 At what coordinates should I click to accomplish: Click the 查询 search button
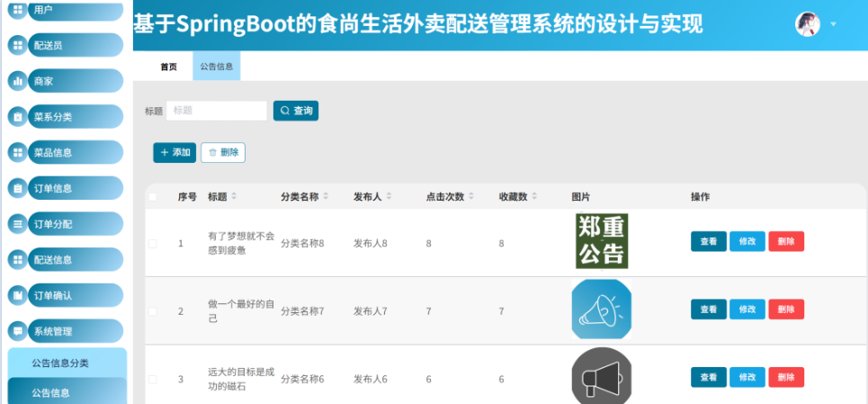[296, 111]
